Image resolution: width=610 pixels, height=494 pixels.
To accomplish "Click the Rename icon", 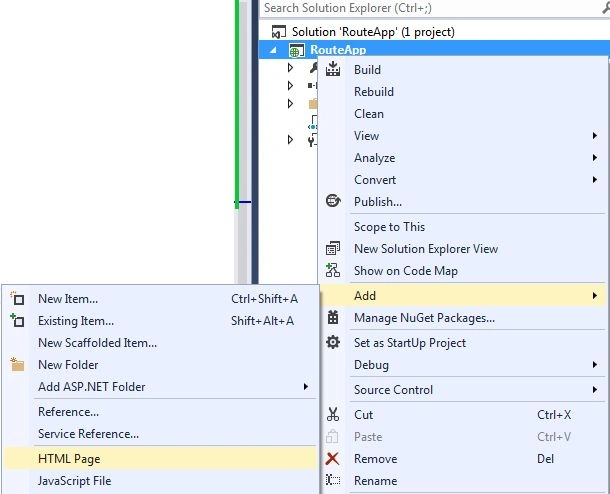I will (333, 480).
